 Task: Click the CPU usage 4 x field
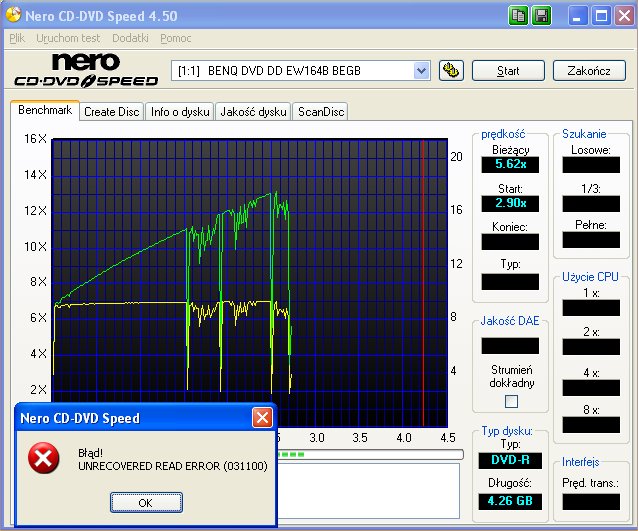pos(591,388)
